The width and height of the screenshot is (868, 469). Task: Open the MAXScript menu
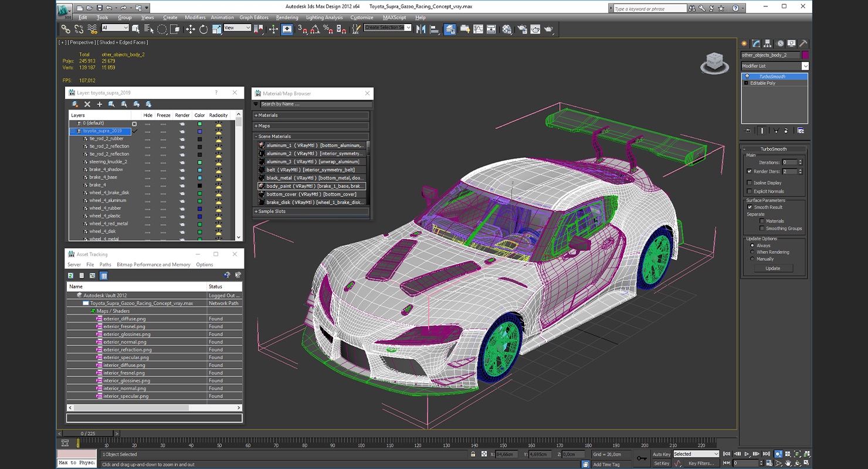pyautogui.click(x=395, y=18)
